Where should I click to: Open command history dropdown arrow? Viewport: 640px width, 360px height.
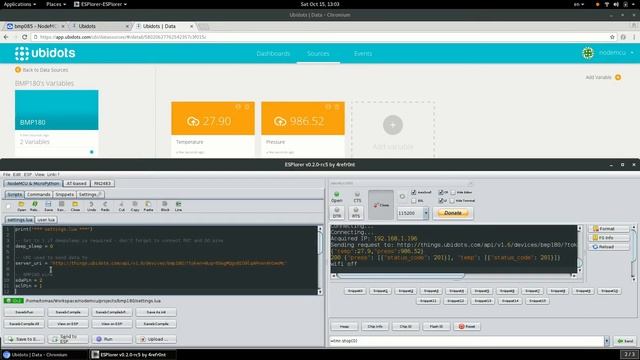click(x=607, y=340)
